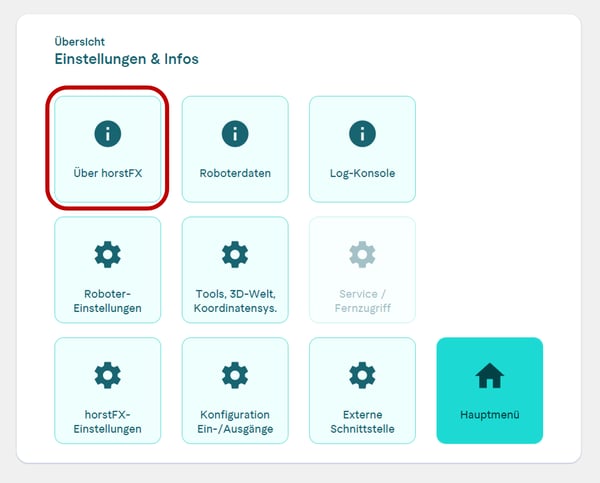600x483 pixels.
Task: Open the horstFX-Einstellungen text label
Action: click(x=107, y=422)
